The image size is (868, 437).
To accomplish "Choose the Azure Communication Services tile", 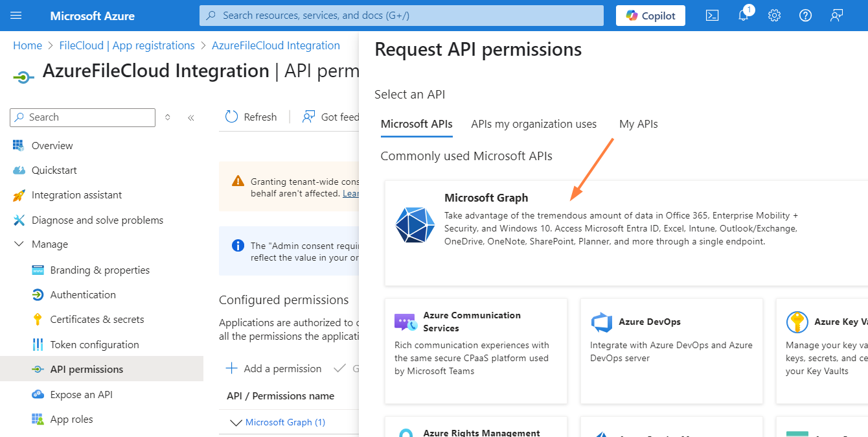I will point(475,350).
